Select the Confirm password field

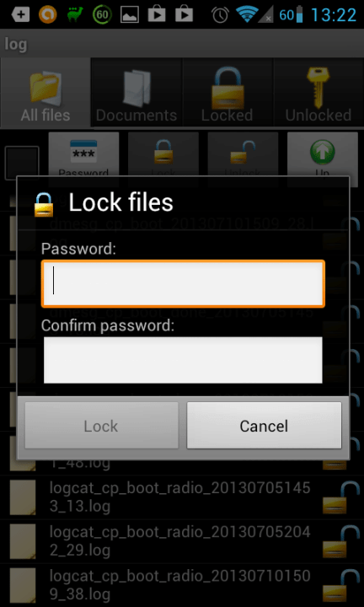point(183,360)
